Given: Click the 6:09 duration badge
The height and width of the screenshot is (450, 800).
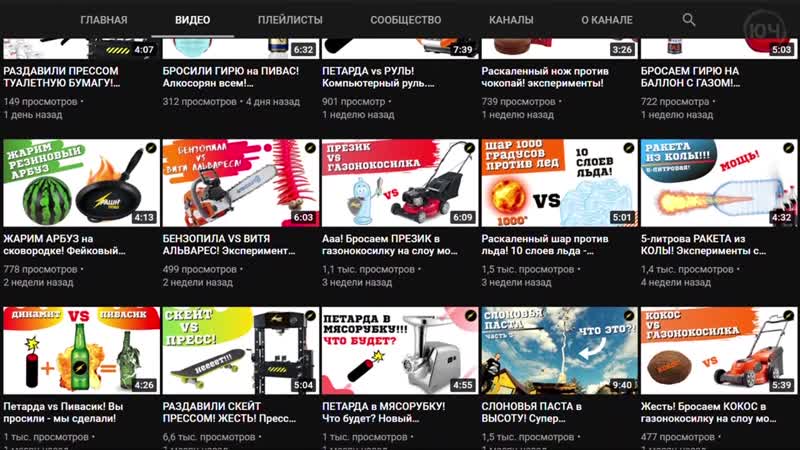Looking at the screenshot, I should [x=463, y=217].
